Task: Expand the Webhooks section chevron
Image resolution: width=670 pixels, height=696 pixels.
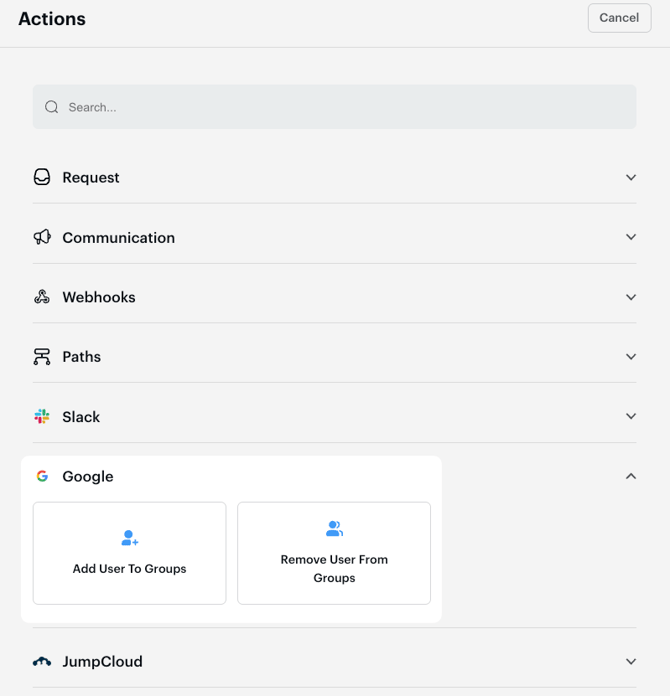Action: (x=631, y=297)
